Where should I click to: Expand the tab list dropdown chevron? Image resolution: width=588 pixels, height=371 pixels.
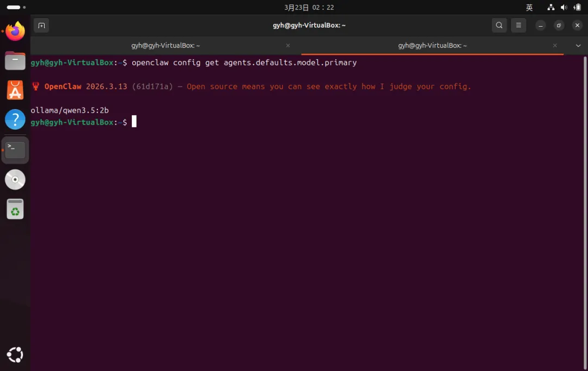(x=578, y=45)
